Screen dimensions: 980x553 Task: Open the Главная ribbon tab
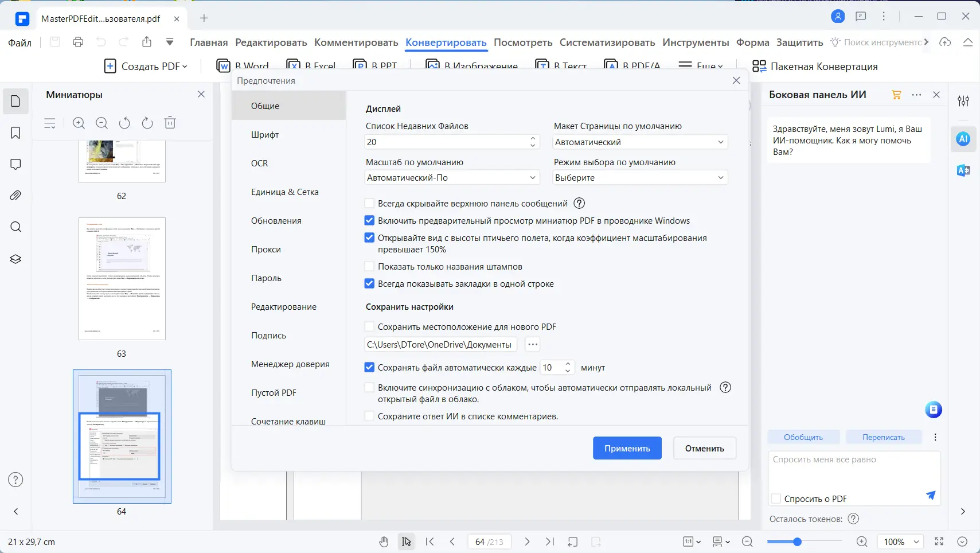(x=209, y=42)
